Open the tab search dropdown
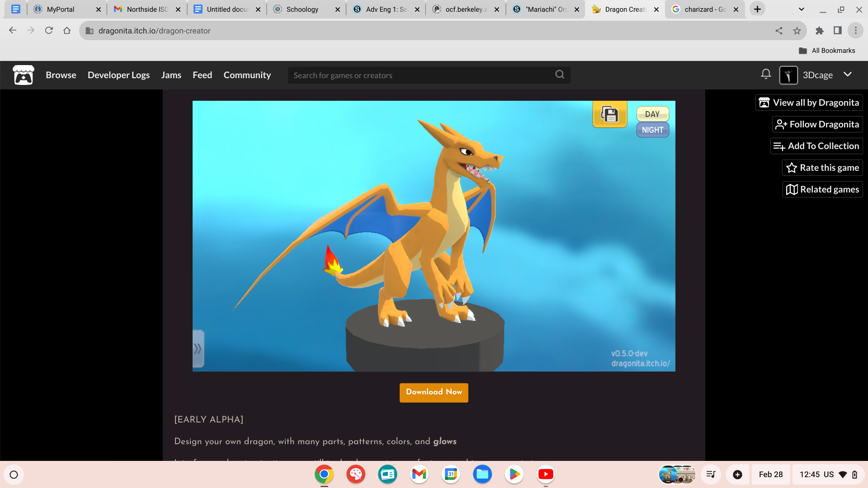 pos(802,9)
